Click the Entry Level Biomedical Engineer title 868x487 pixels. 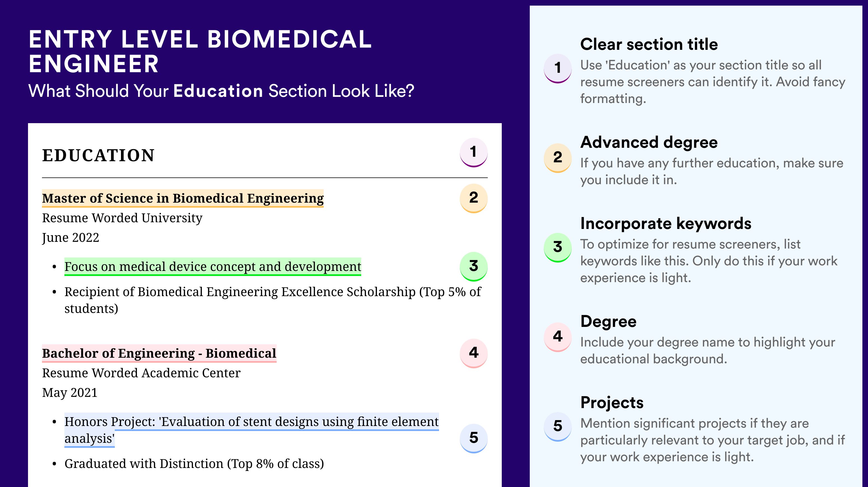(x=200, y=51)
